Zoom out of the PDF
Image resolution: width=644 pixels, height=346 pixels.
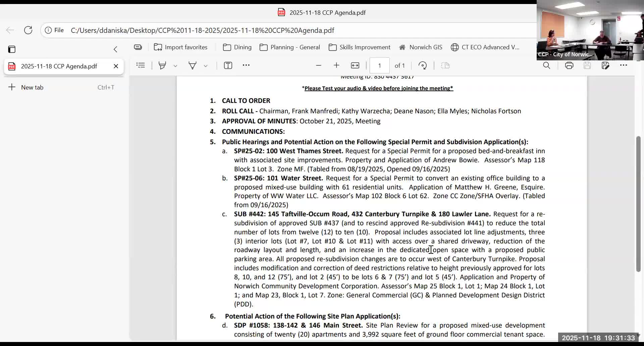[x=319, y=65]
